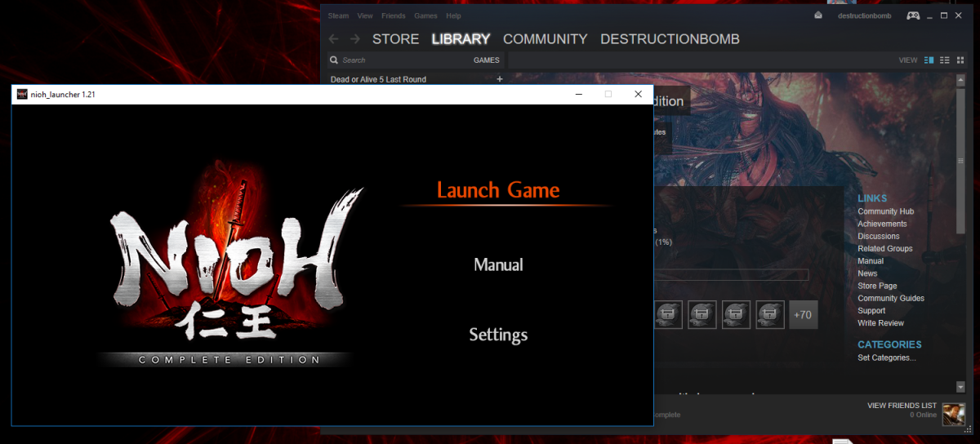
Task: Switch to the COMMUNITY tab
Action: click(545, 39)
